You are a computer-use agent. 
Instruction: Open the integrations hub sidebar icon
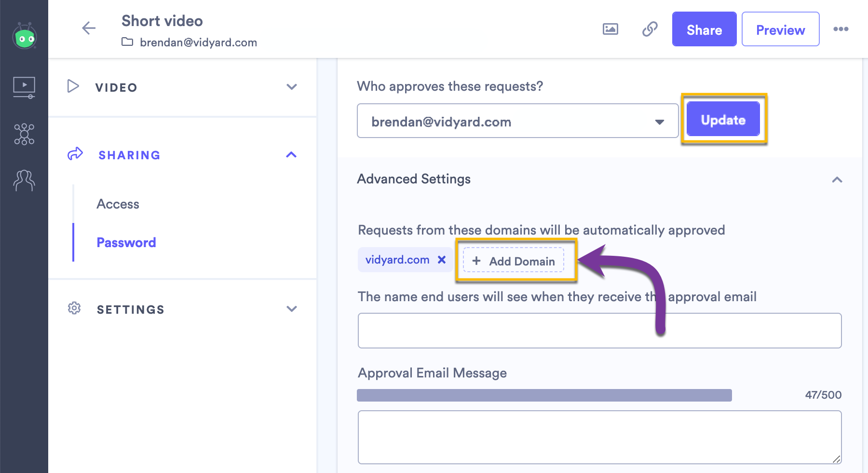point(24,134)
